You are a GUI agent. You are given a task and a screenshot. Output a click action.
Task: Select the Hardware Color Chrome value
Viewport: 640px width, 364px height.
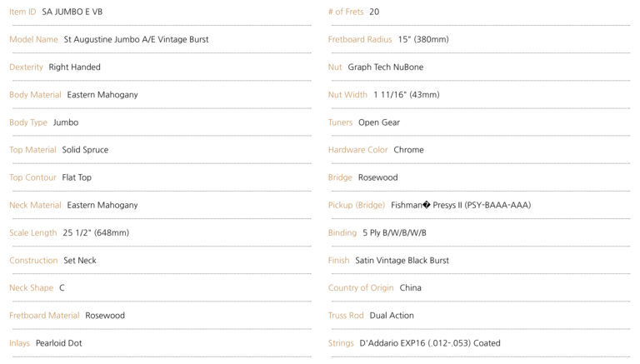tap(408, 150)
